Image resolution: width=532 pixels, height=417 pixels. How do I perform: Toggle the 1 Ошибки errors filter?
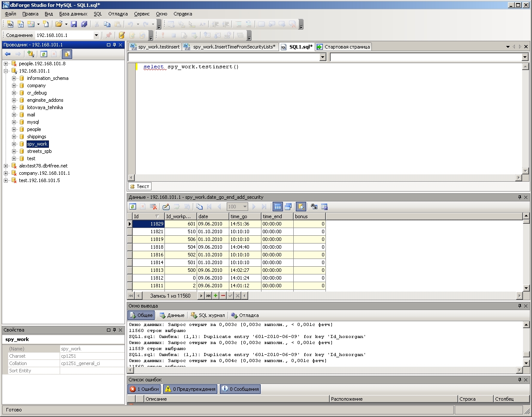[x=144, y=389]
